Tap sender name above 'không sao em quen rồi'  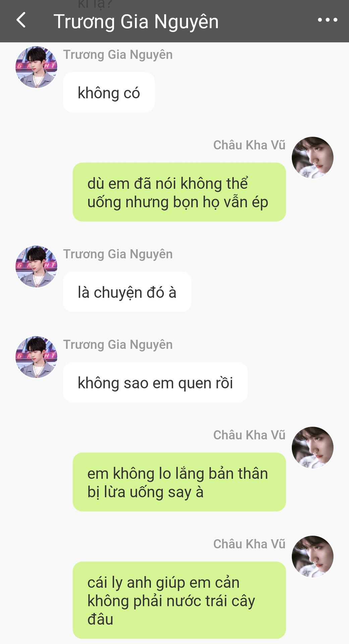click(118, 345)
